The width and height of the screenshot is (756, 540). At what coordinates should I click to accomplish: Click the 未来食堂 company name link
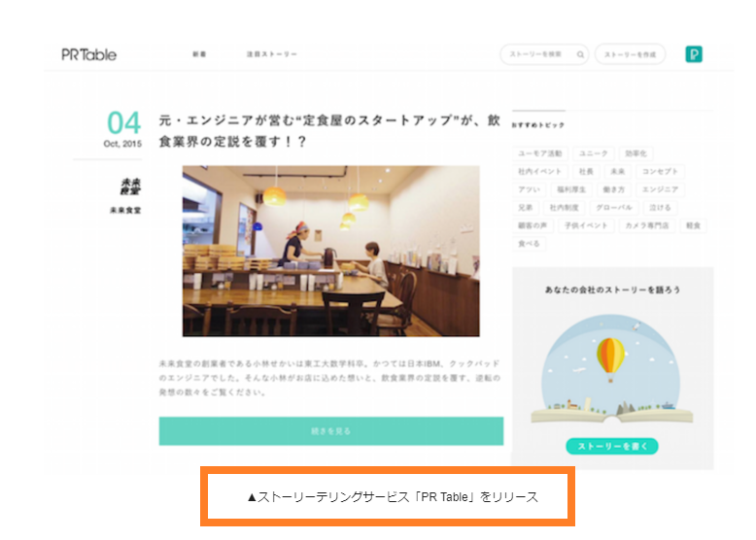coord(125,210)
